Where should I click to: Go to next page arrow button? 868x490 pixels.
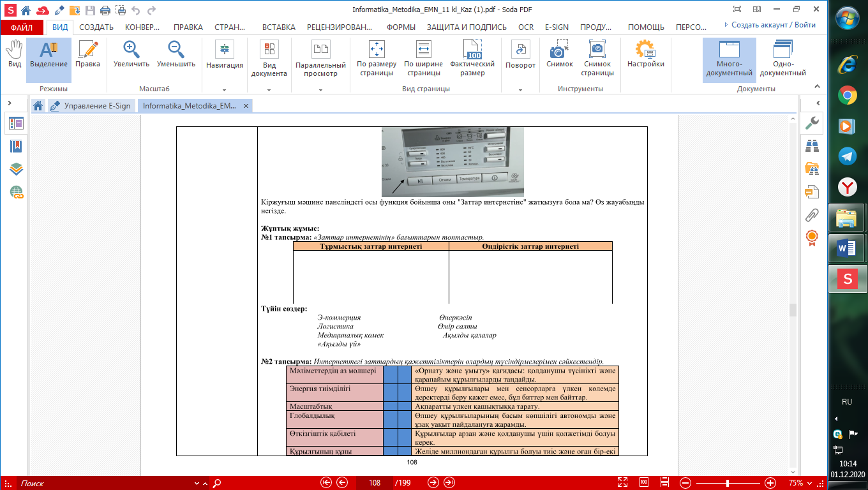tap(433, 483)
